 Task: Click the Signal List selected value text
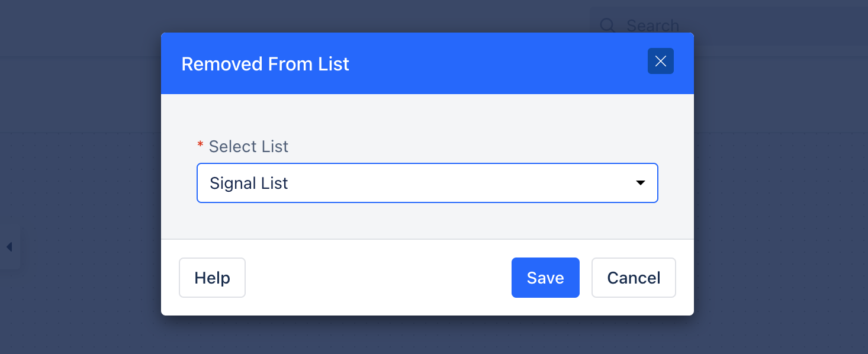[x=249, y=184]
